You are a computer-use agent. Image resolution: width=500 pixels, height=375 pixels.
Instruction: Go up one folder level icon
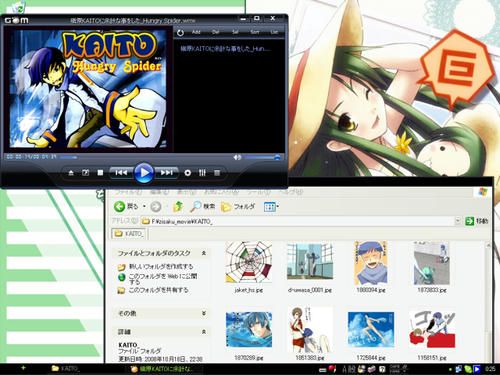[178, 207]
